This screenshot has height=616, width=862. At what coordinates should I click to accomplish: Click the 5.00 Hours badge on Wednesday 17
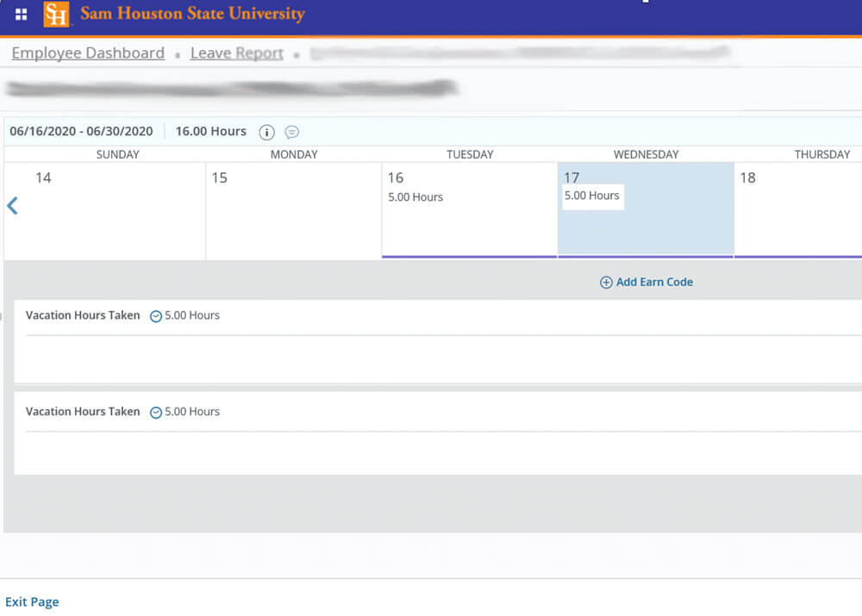(592, 196)
